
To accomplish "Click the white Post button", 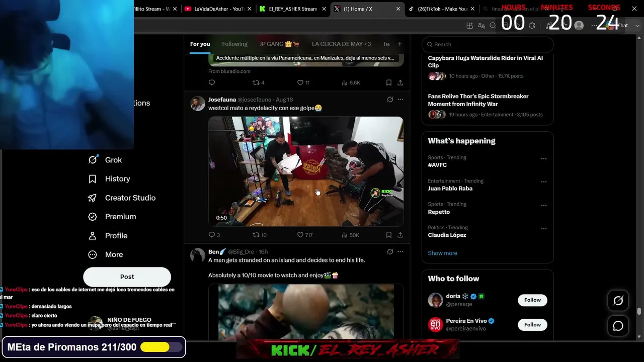I will click(x=127, y=277).
